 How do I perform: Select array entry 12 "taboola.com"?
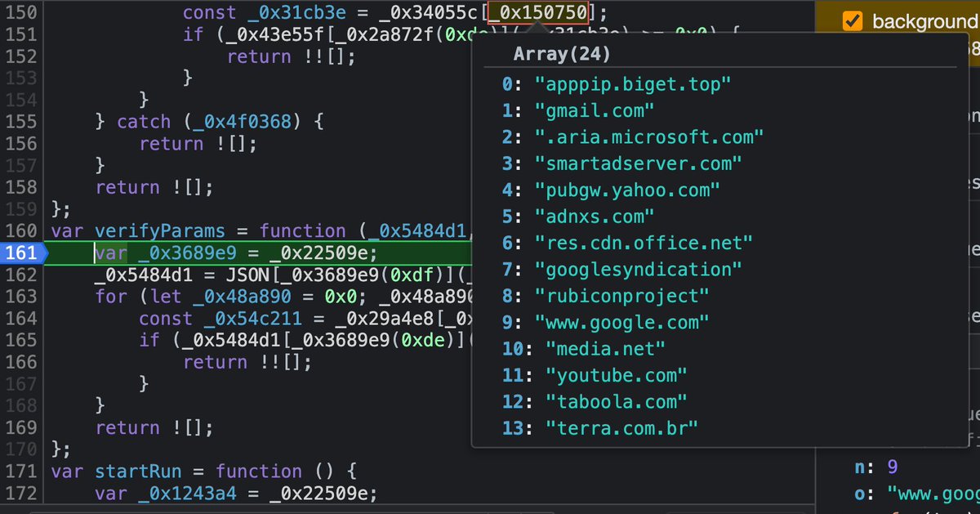(x=595, y=402)
